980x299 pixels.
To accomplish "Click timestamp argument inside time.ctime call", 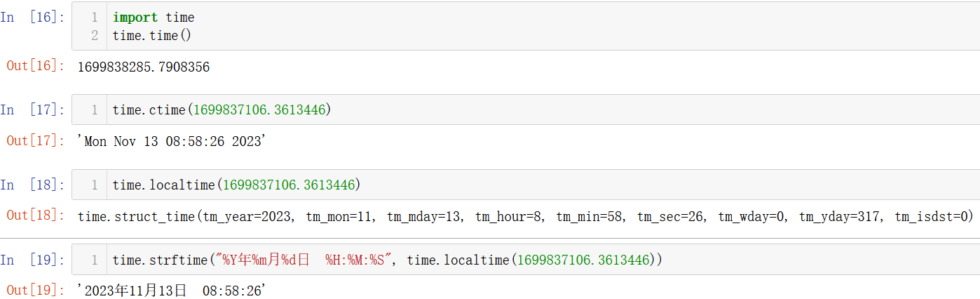I will [x=260, y=110].
